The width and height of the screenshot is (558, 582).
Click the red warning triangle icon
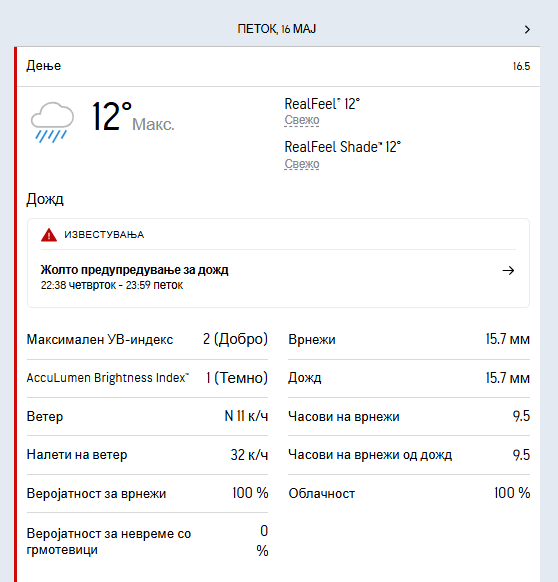[49, 235]
